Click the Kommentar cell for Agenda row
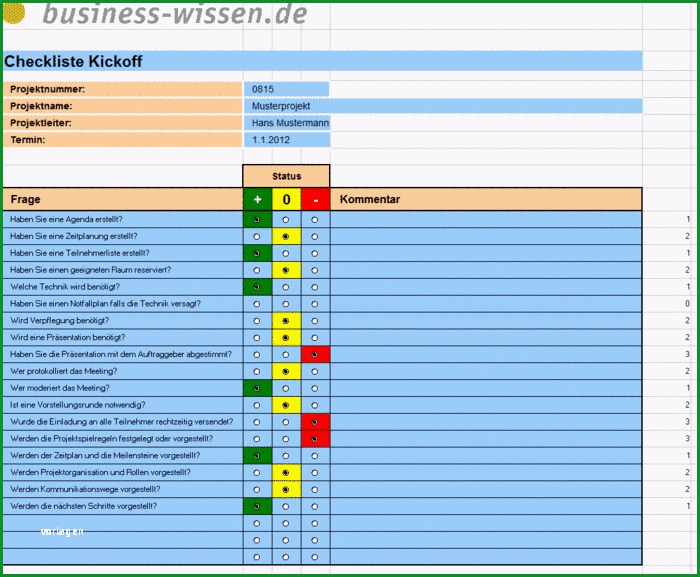Viewport: 700px width, 577px height. (x=486, y=219)
